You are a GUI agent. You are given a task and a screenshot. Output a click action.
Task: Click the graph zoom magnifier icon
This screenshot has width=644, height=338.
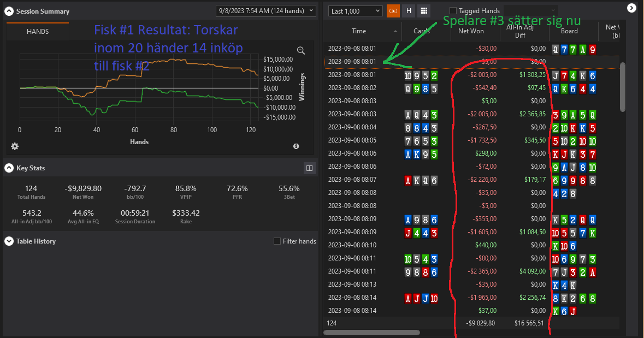pos(301,51)
